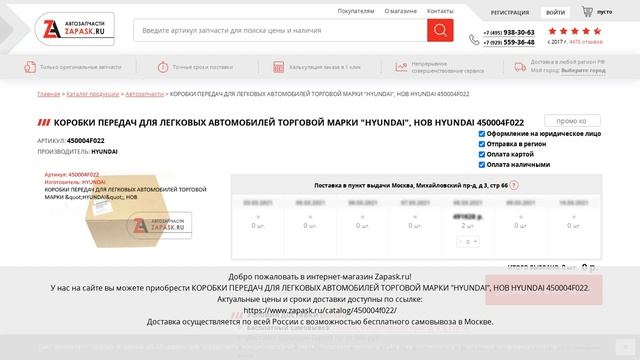Click the article search input field

pyautogui.click(x=280, y=30)
